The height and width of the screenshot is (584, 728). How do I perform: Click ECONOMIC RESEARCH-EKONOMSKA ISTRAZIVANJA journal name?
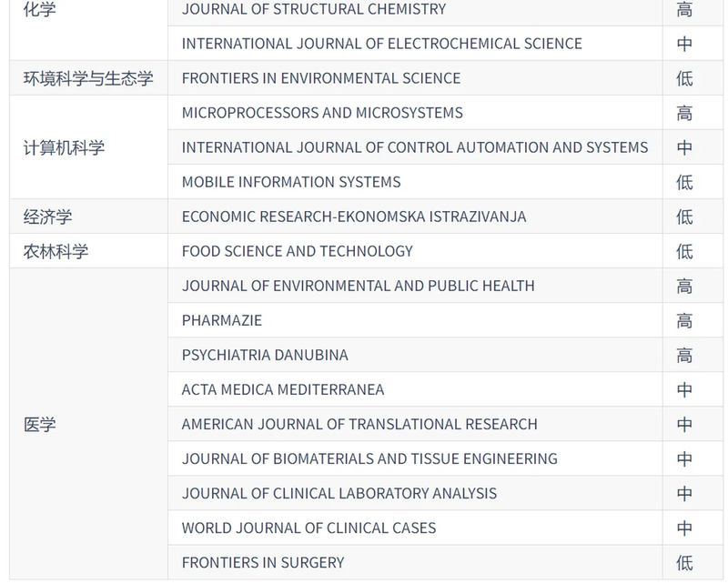[354, 216]
